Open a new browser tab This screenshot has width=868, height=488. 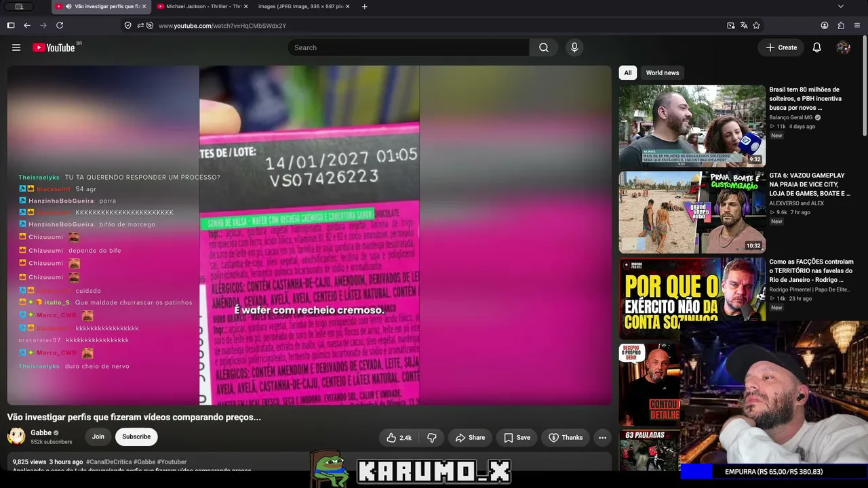[364, 6]
